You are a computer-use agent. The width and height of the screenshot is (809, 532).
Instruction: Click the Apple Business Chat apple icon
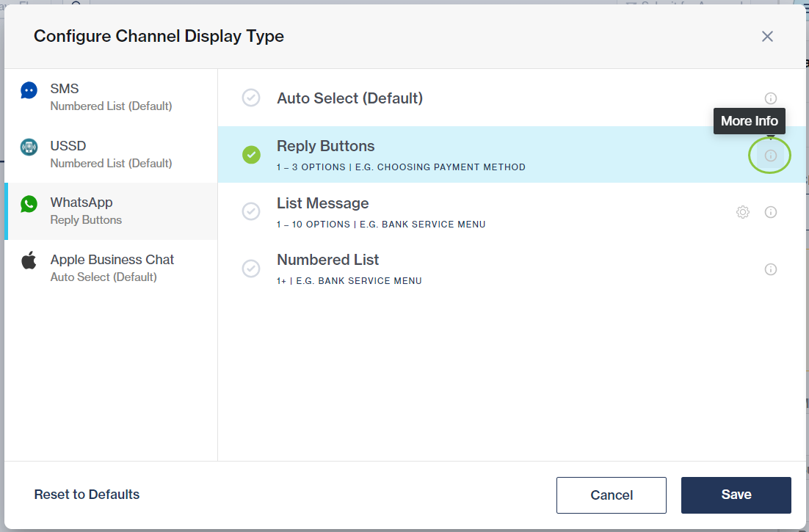pos(29,260)
